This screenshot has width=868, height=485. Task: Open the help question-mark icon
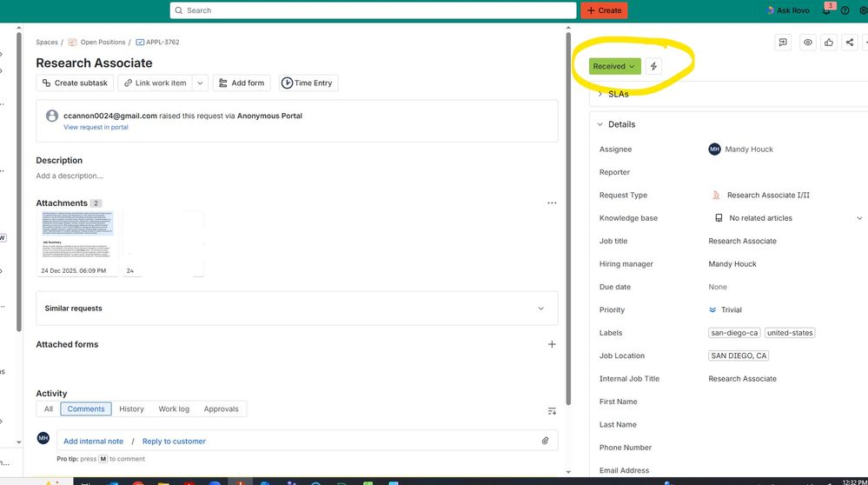pos(845,10)
